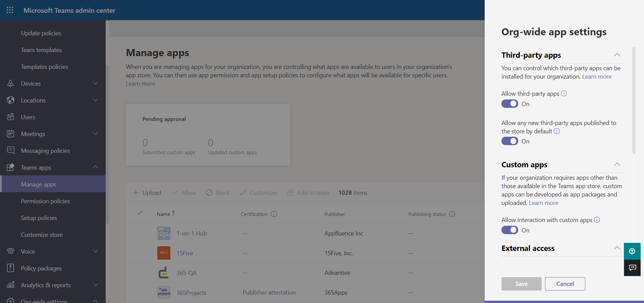
Task: Click the 15Five app icon
Action: coord(164,253)
